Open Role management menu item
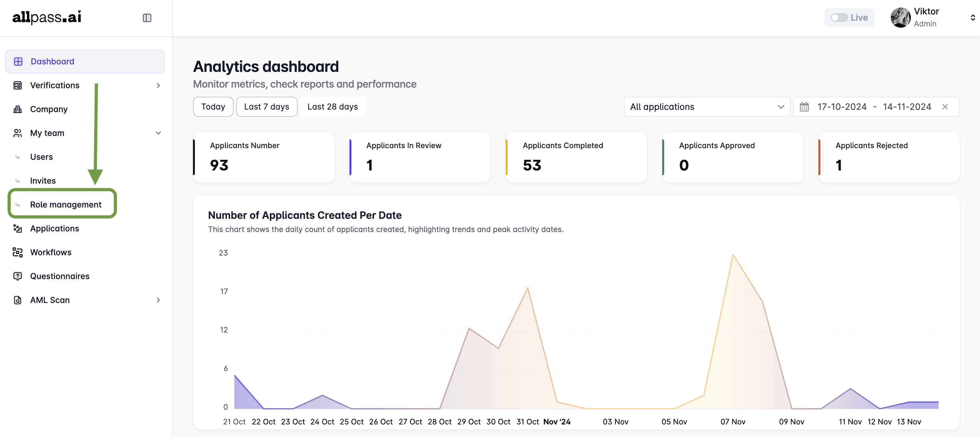Screen dimensions: 980x437 pos(65,204)
